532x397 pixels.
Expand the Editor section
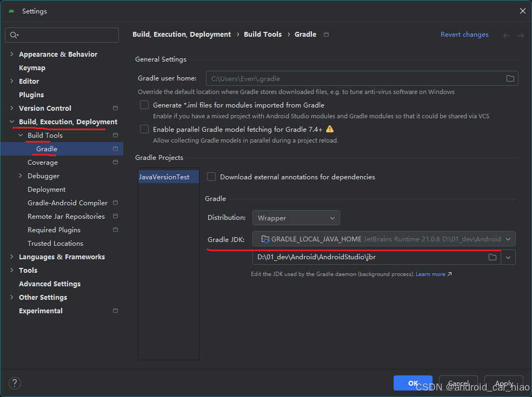coord(12,81)
